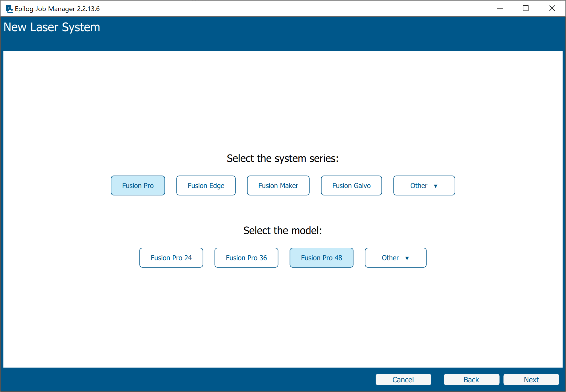Minimize the Job Manager window
The width and height of the screenshot is (566, 392).
coord(500,9)
